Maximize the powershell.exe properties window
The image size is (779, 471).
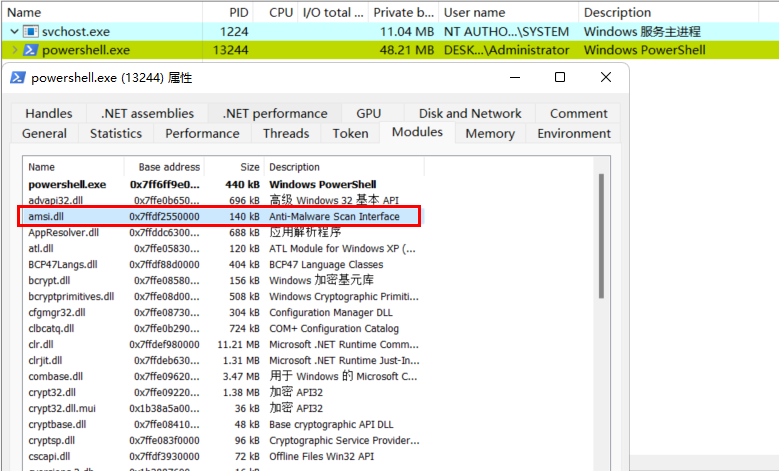(560, 77)
